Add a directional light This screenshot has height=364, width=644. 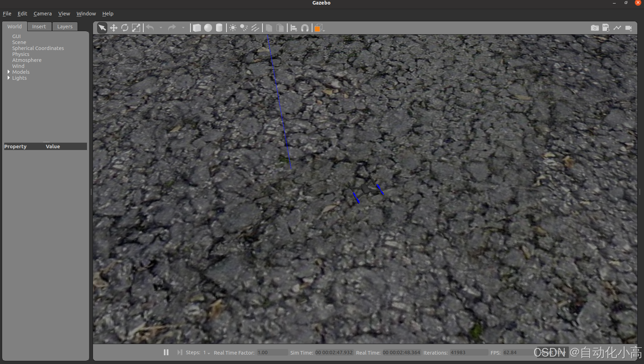point(255,28)
